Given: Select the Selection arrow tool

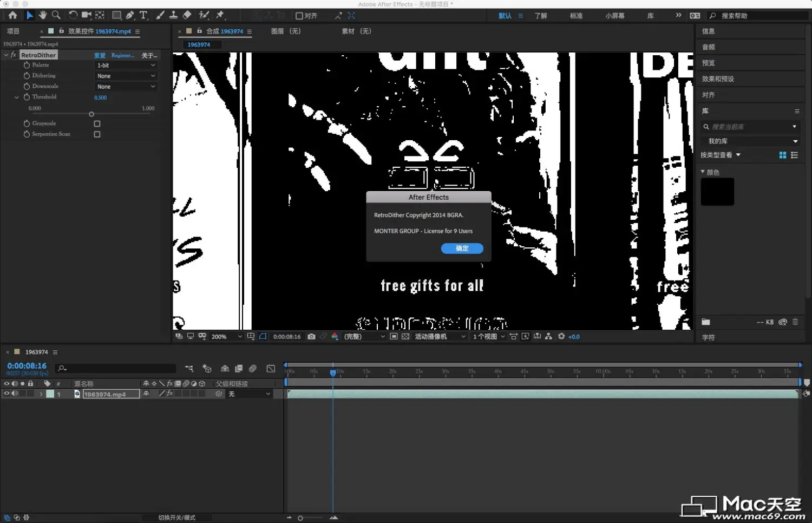Looking at the screenshot, I should point(29,15).
